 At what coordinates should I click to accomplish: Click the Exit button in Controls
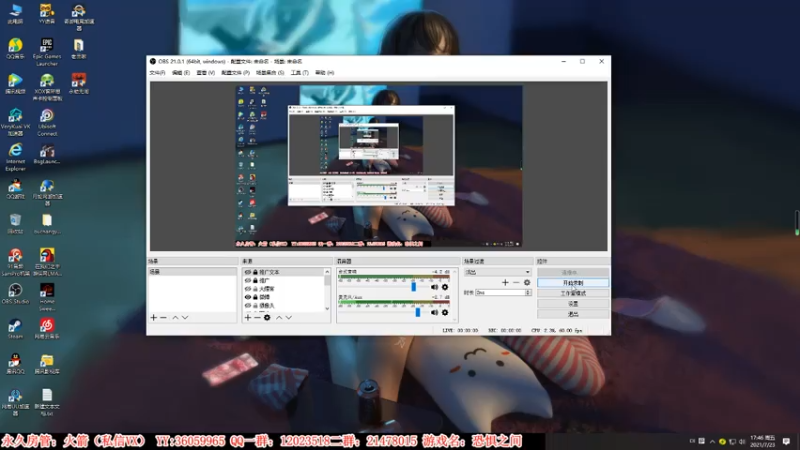[x=573, y=314]
